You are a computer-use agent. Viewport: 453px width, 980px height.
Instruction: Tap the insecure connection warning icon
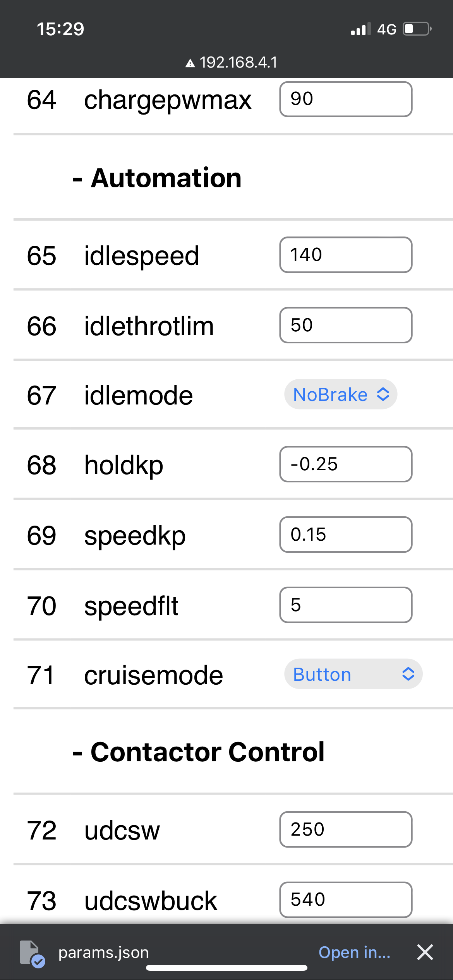tap(190, 63)
